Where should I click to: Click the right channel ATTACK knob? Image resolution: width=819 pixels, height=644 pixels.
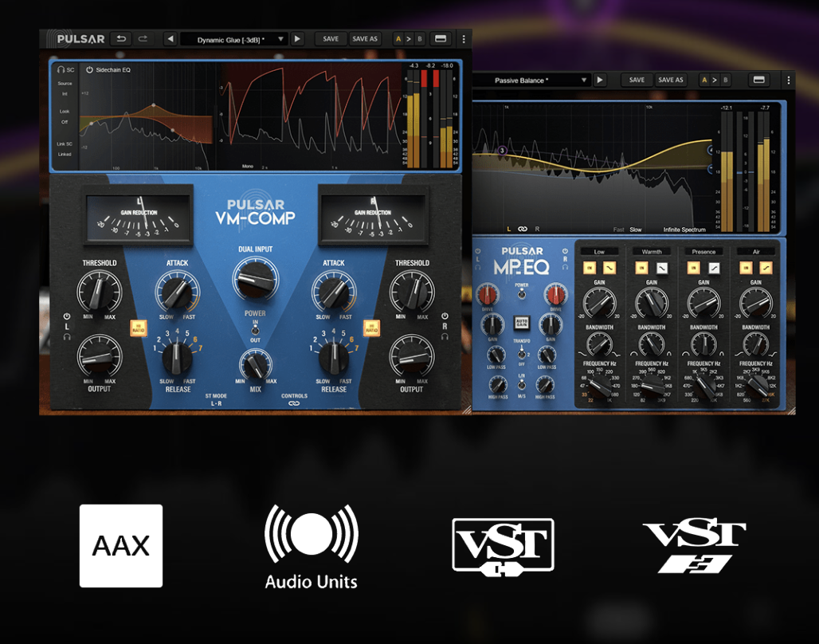(x=334, y=292)
